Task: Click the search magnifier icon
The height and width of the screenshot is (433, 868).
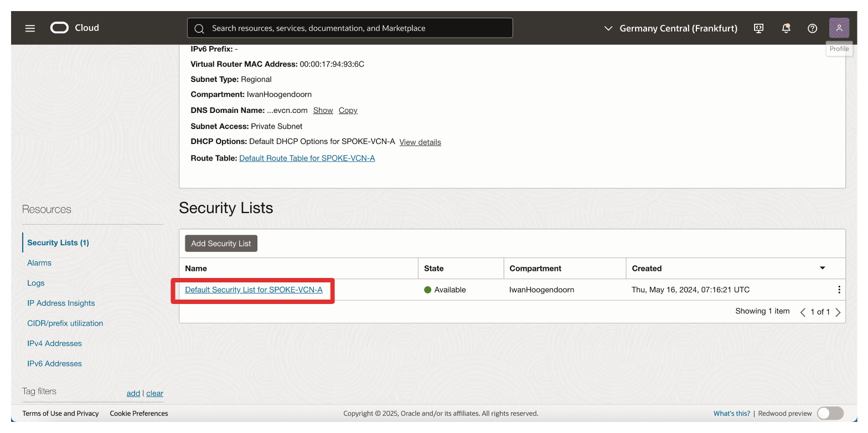Action: click(x=199, y=28)
